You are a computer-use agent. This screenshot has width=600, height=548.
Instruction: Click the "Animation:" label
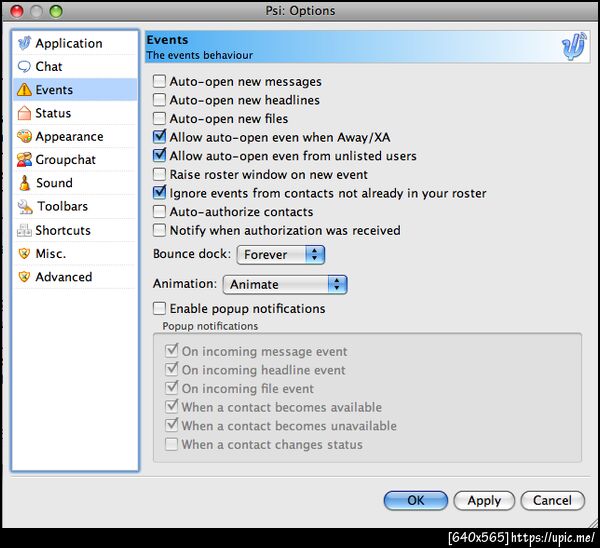pyautogui.click(x=185, y=284)
